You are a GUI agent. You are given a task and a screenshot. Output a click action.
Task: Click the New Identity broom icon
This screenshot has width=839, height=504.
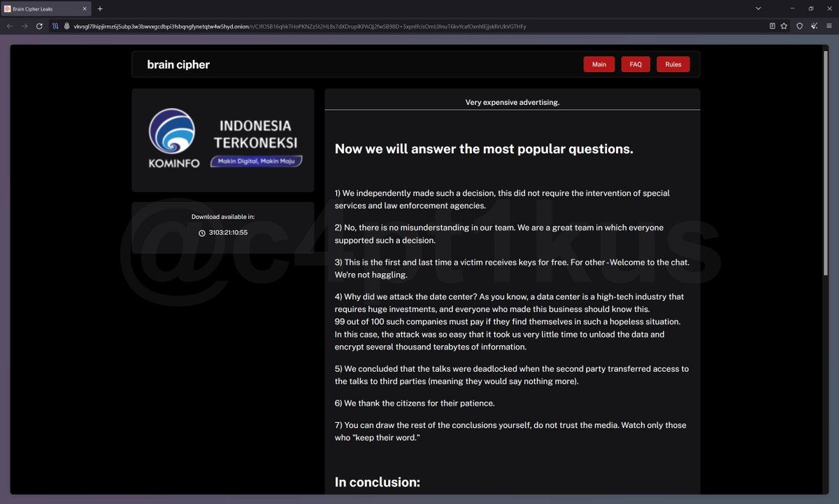[x=815, y=26]
